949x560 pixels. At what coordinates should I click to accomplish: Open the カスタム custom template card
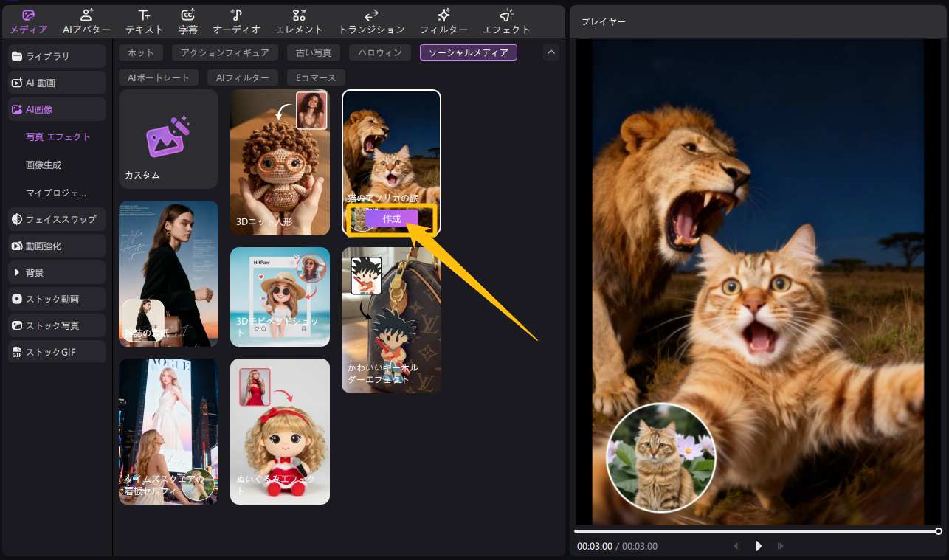168,139
